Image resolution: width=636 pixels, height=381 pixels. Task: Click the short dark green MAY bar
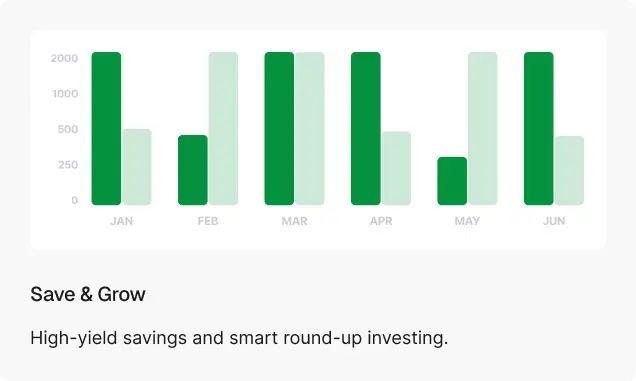tap(452, 181)
